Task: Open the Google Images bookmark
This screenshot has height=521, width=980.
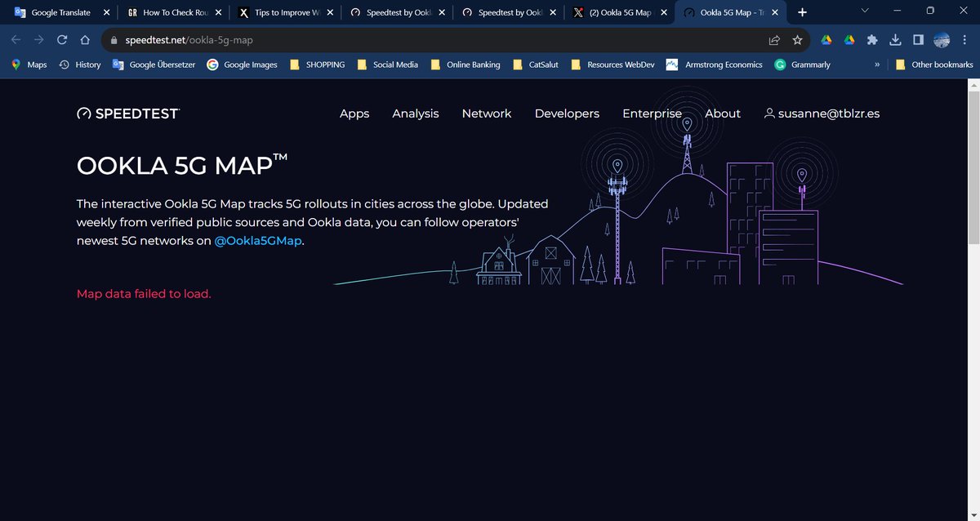Action: 243,65
